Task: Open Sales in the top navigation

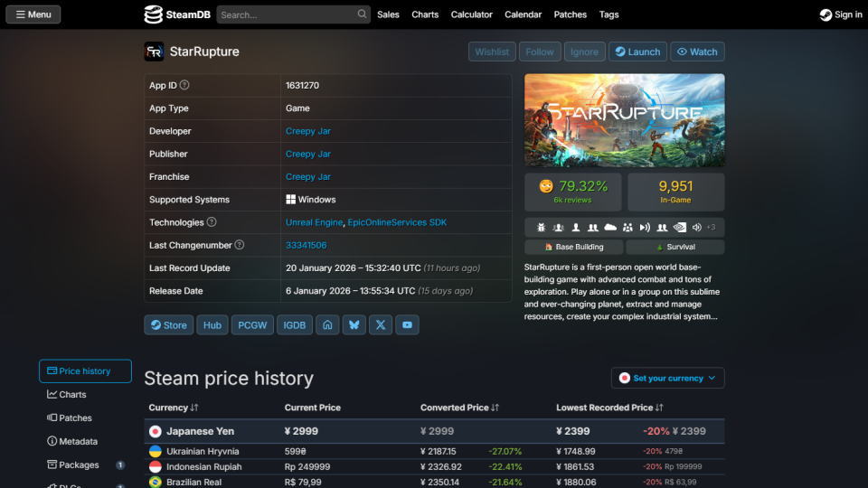Action: coord(388,14)
